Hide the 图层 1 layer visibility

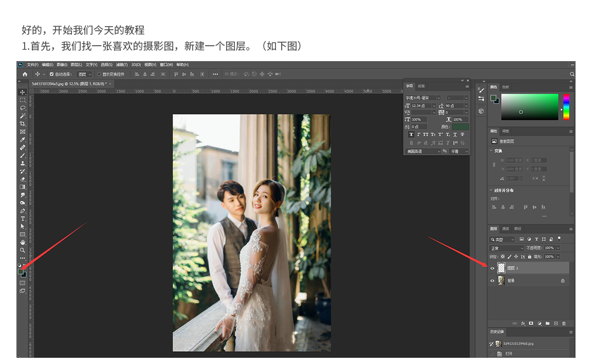pos(492,268)
